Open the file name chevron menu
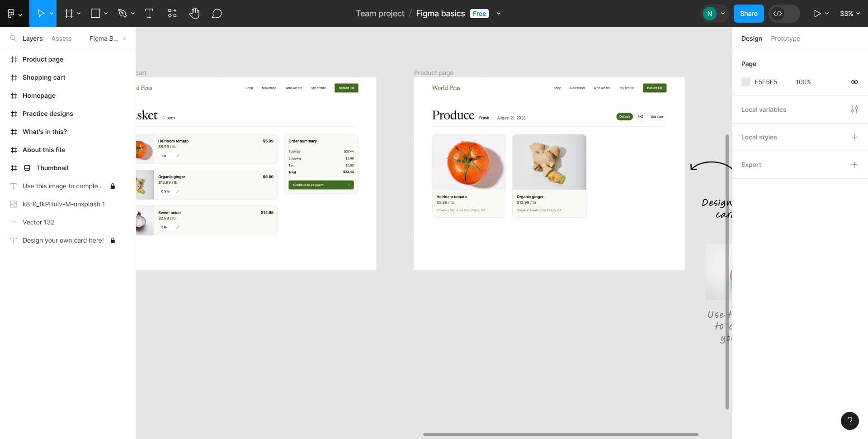Screen dimensions: 868x439 (499, 14)
